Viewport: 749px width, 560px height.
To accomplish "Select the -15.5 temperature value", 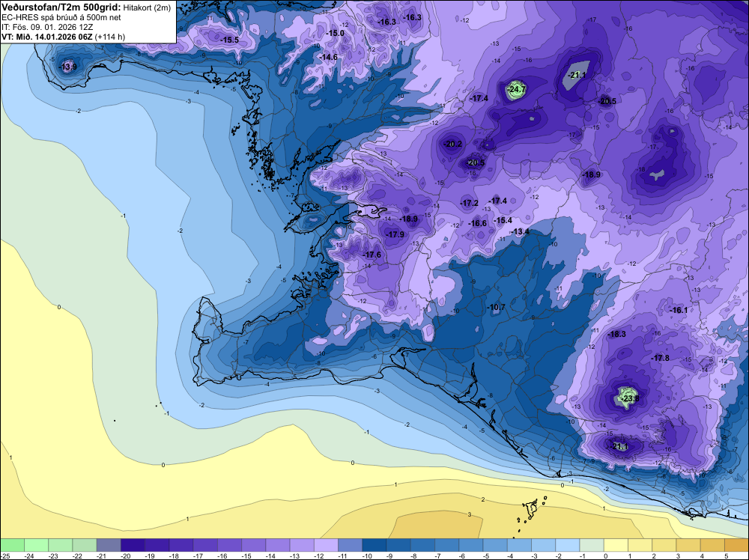I will (x=230, y=40).
